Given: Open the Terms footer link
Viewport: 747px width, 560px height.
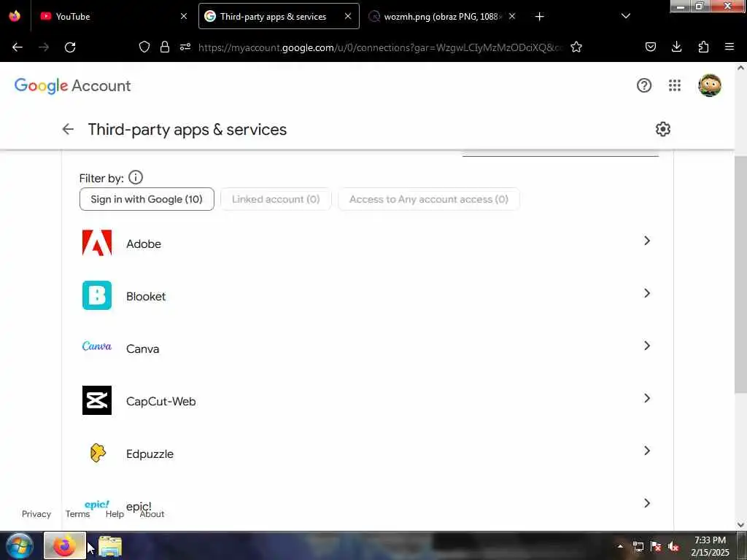Looking at the screenshot, I should (x=77, y=514).
